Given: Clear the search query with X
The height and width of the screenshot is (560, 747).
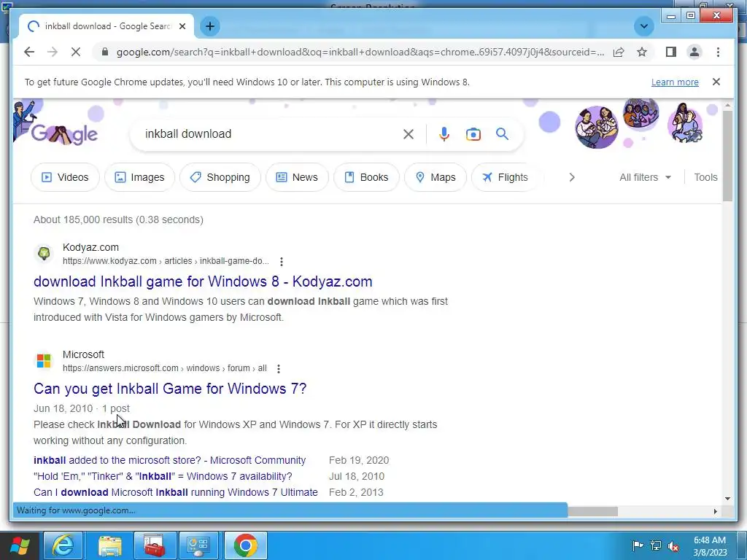Looking at the screenshot, I should pyautogui.click(x=409, y=134).
